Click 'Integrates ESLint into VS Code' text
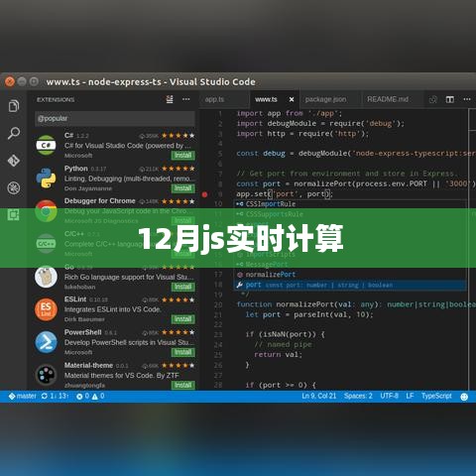This screenshot has height=476, width=476. [113, 309]
